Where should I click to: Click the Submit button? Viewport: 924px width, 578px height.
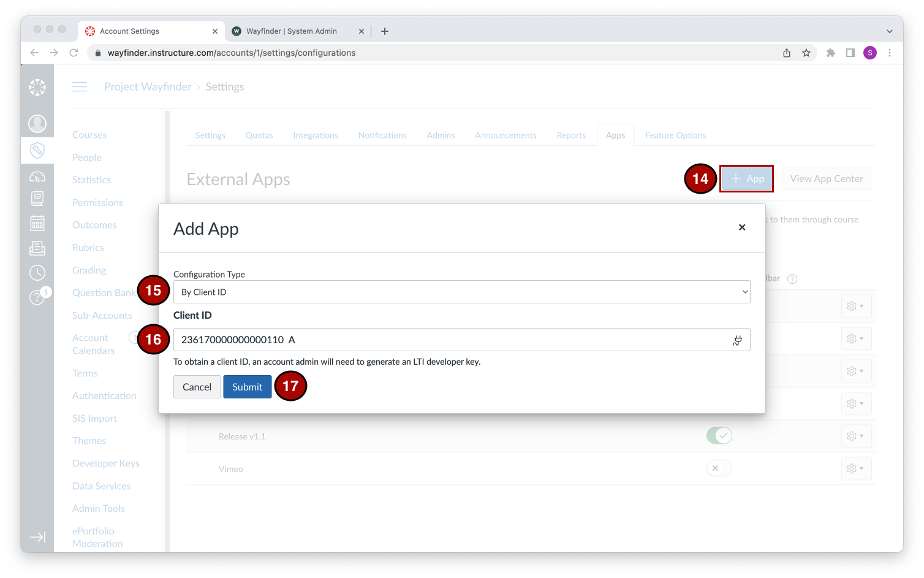(x=248, y=387)
